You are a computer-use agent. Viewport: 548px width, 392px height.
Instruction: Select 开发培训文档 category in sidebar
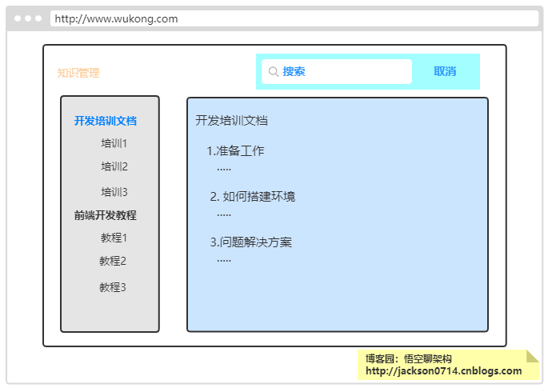[105, 121]
